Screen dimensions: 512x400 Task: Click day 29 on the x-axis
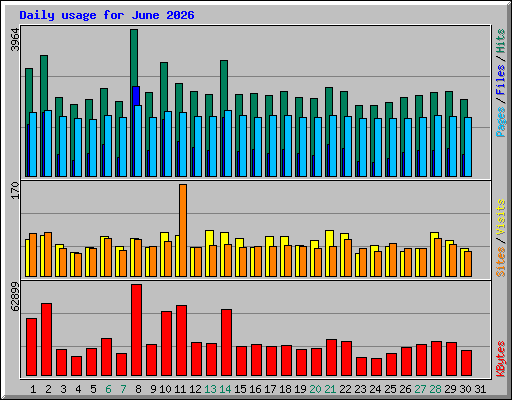click(450, 389)
